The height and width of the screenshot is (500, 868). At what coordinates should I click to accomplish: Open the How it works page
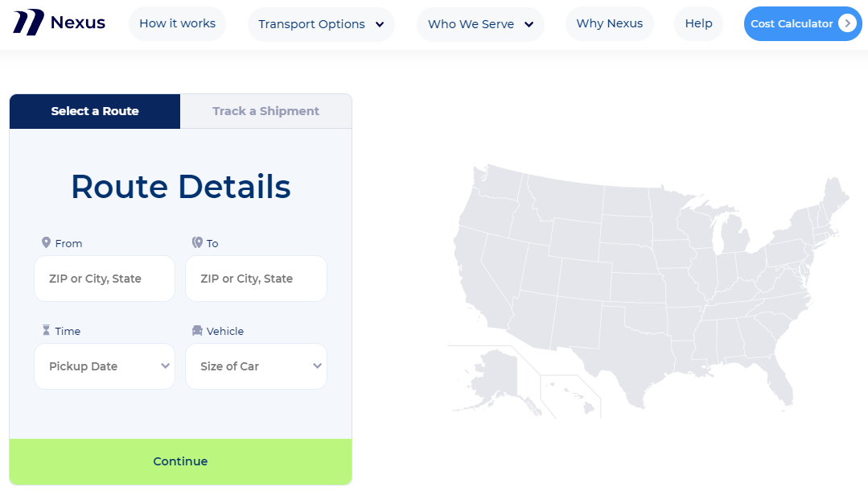click(177, 24)
